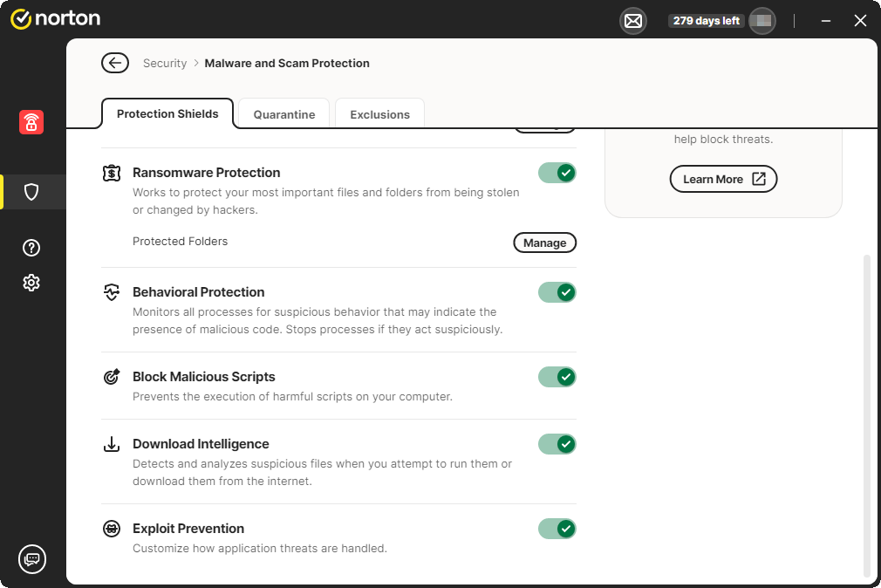Click the Behavioral Protection heading
Image resolution: width=881 pixels, height=588 pixels.
[x=198, y=292]
